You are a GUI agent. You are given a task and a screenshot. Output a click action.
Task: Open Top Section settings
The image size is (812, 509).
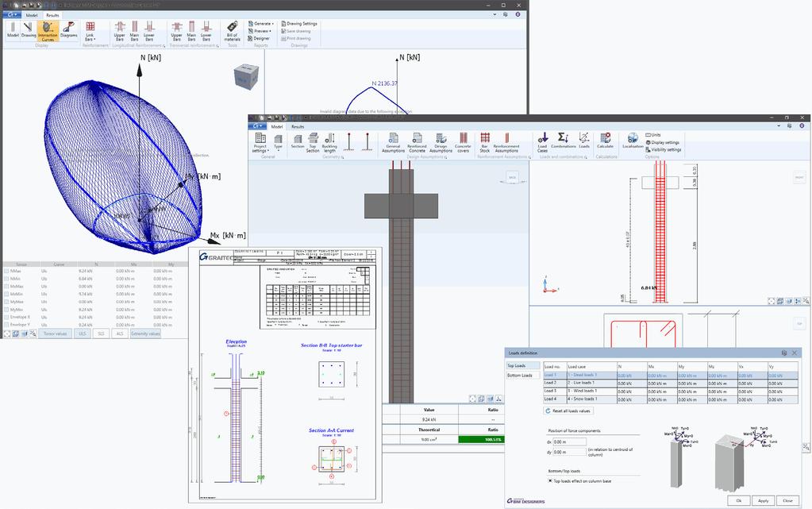[x=313, y=143]
